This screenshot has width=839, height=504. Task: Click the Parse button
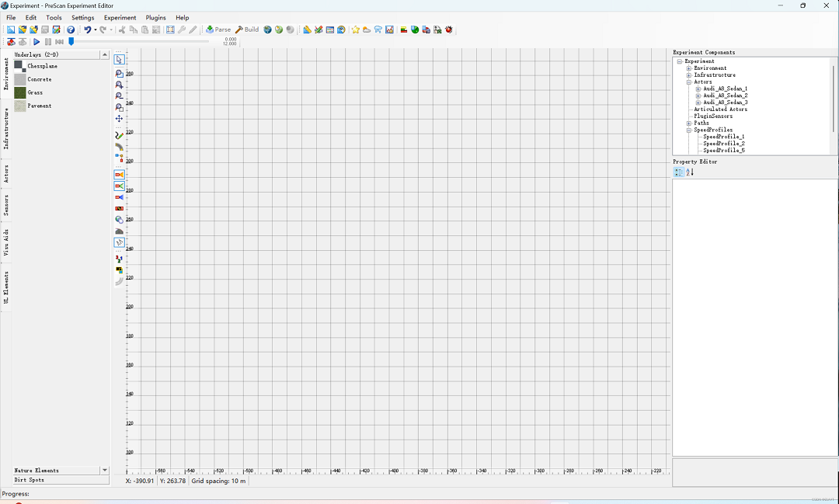(x=218, y=30)
